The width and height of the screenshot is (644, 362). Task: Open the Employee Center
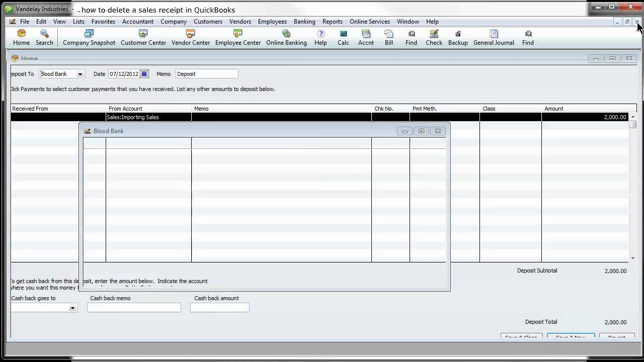[x=238, y=37]
